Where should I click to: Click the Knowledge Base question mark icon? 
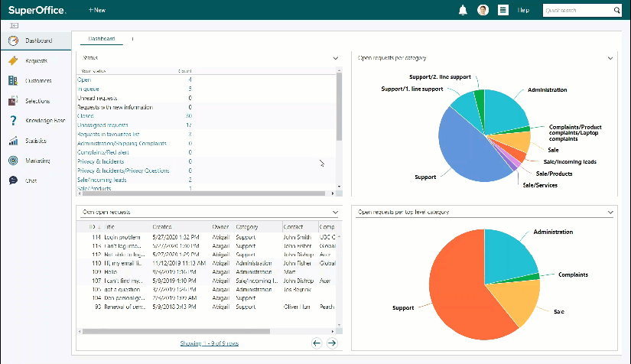point(13,120)
